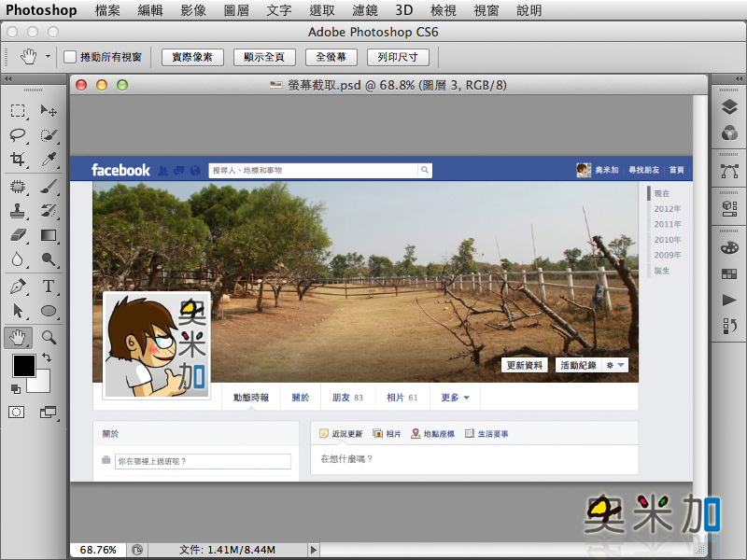Open the 說明 menu
Screen dimensions: 747x560
coord(529,10)
